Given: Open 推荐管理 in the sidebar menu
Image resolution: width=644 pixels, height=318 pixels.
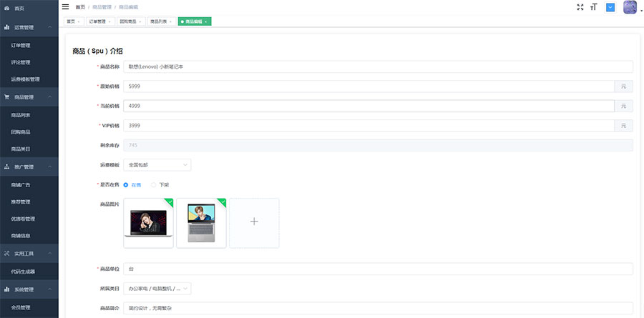Looking at the screenshot, I should point(29,202).
